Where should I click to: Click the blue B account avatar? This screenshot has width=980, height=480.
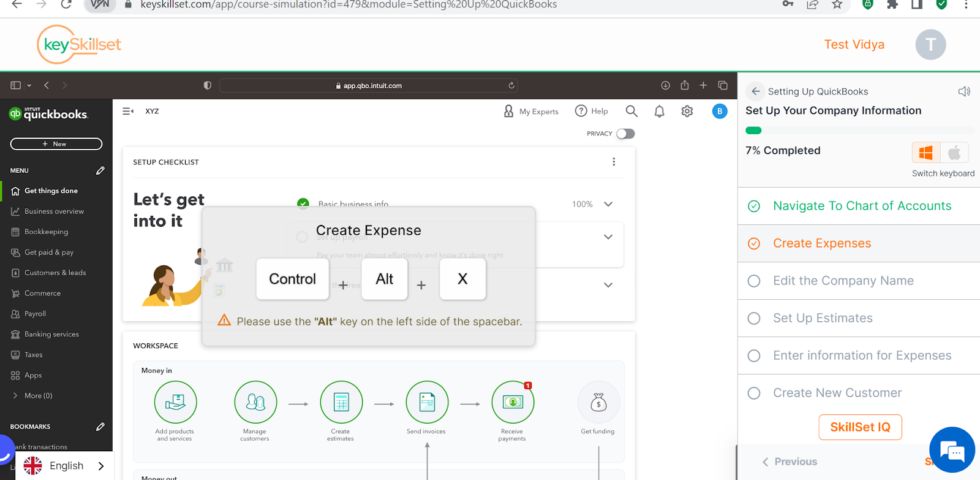coord(720,111)
